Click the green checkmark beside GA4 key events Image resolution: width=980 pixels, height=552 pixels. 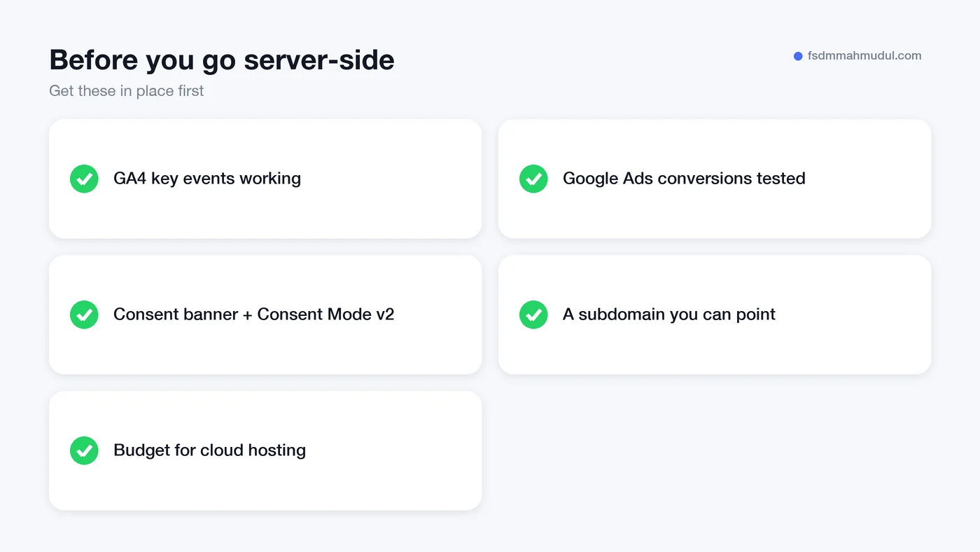84,179
